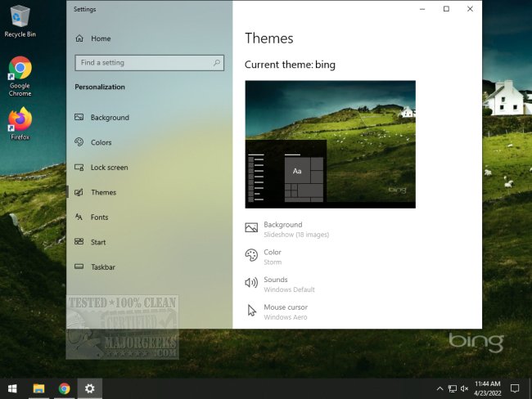The width and height of the screenshot is (532, 399).
Task: Click the Lock screen sidebar icon
Action: pos(79,167)
